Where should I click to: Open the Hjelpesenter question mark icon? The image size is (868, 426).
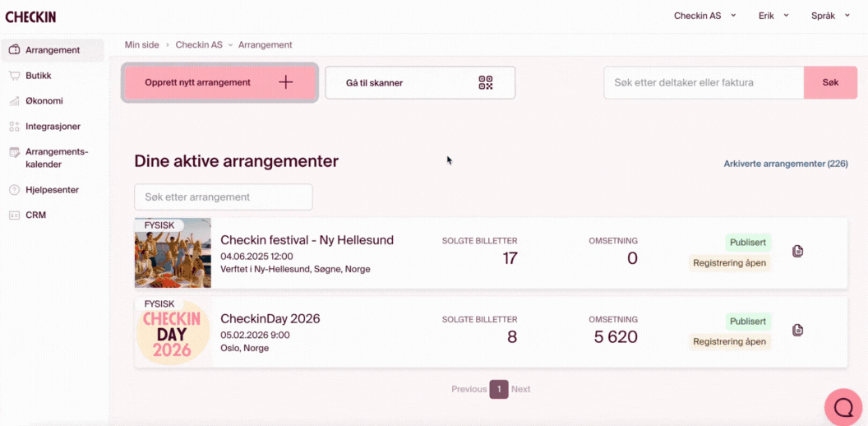point(14,190)
